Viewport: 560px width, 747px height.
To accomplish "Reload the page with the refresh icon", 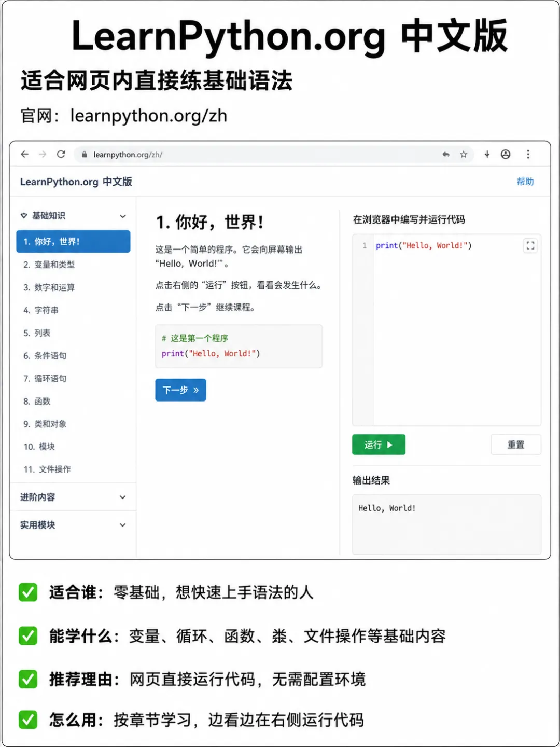I will 61,154.
